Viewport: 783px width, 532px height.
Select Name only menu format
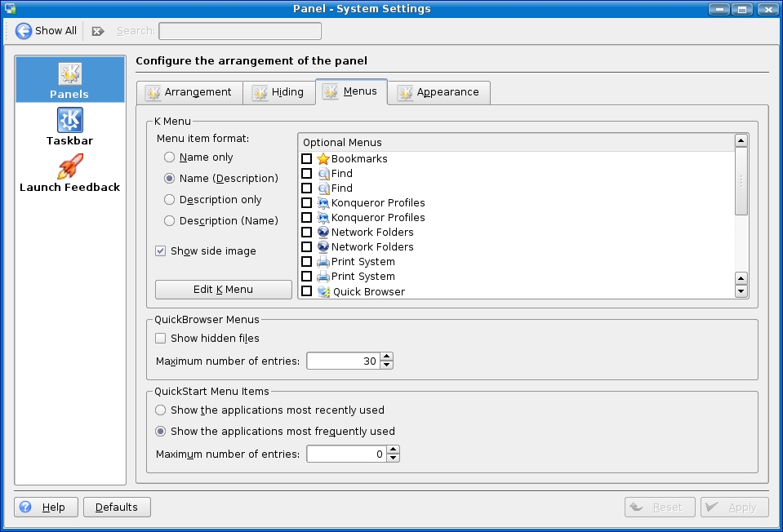(x=170, y=157)
